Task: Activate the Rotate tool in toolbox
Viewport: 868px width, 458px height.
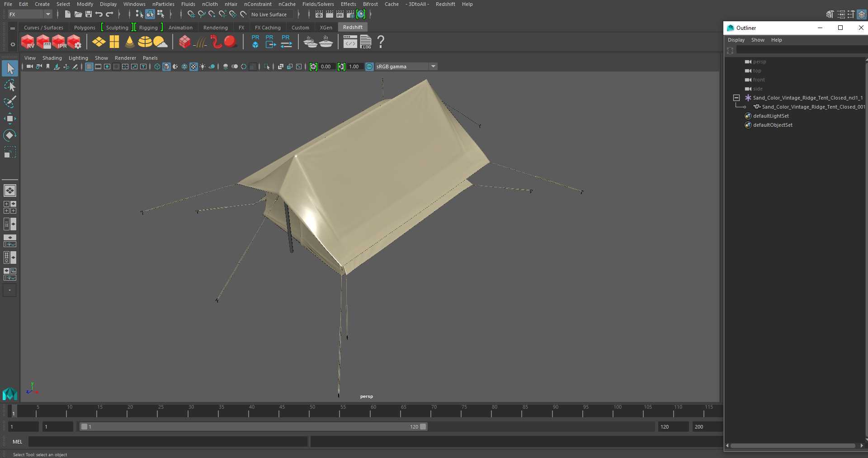Action: click(x=10, y=135)
